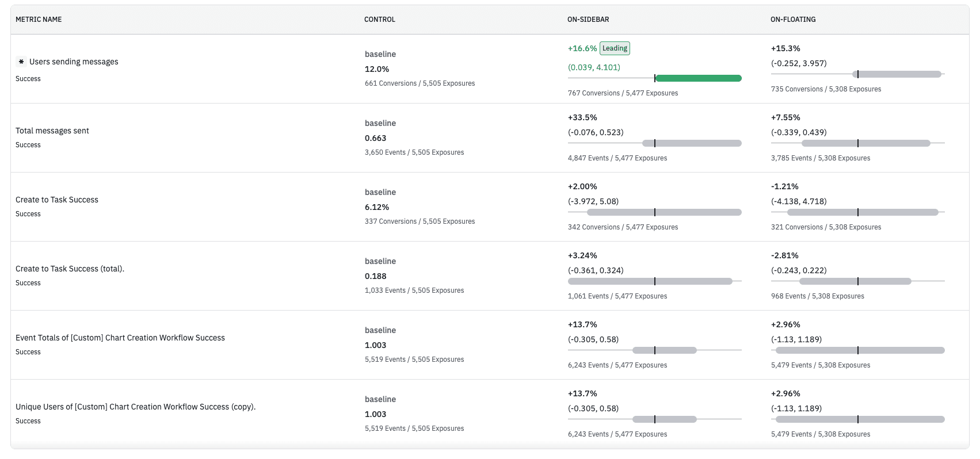This screenshot has width=980, height=459.
Task: Click the (-0.076, 0.523) confidence interval text
Action: point(596,132)
